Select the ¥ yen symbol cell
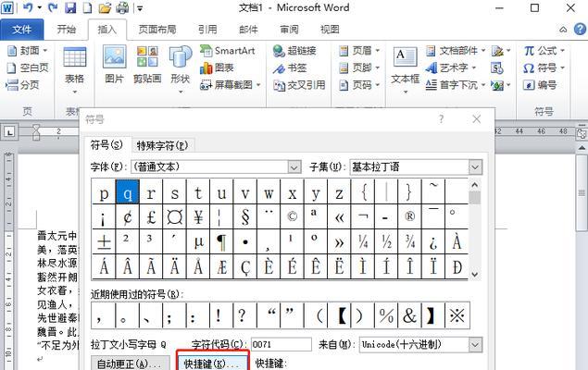 [198, 216]
